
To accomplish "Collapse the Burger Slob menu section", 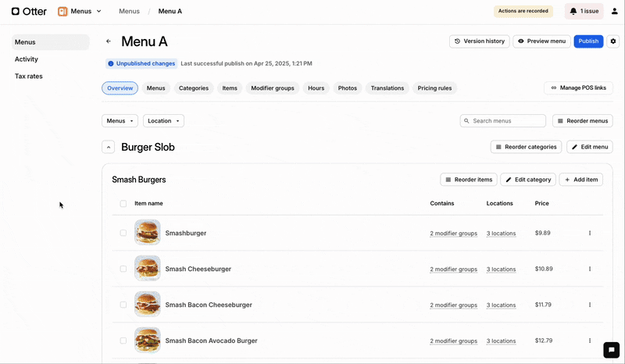I will pyautogui.click(x=109, y=147).
